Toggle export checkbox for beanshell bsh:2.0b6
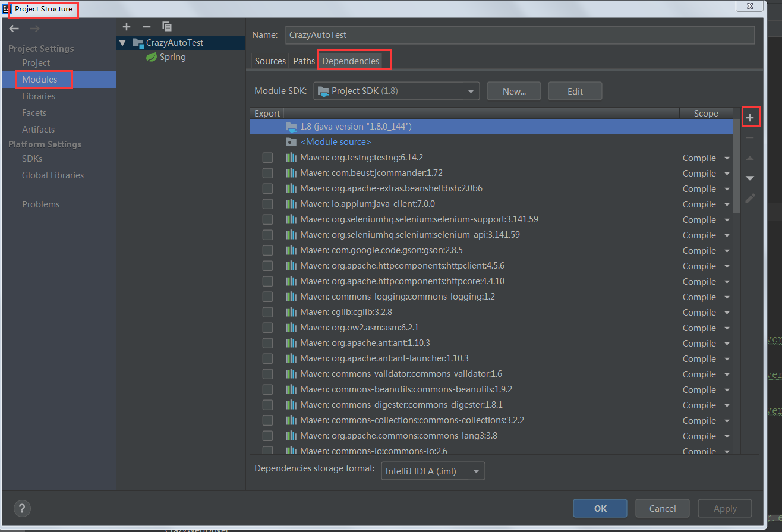This screenshot has height=532, width=782. click(267, 188)
